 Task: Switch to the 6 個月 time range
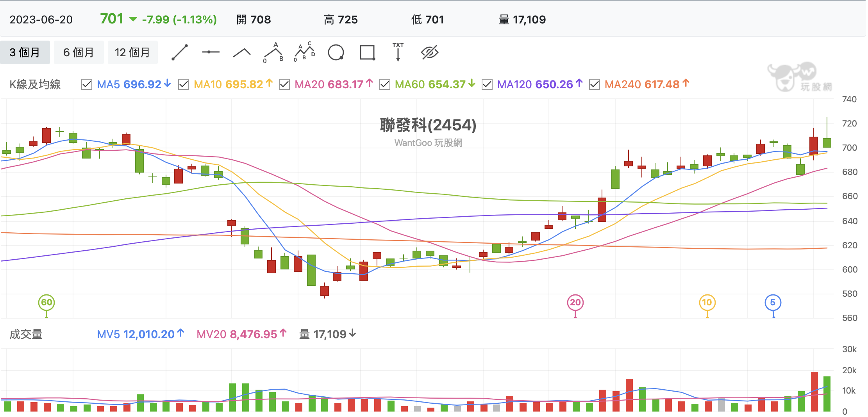79,52
